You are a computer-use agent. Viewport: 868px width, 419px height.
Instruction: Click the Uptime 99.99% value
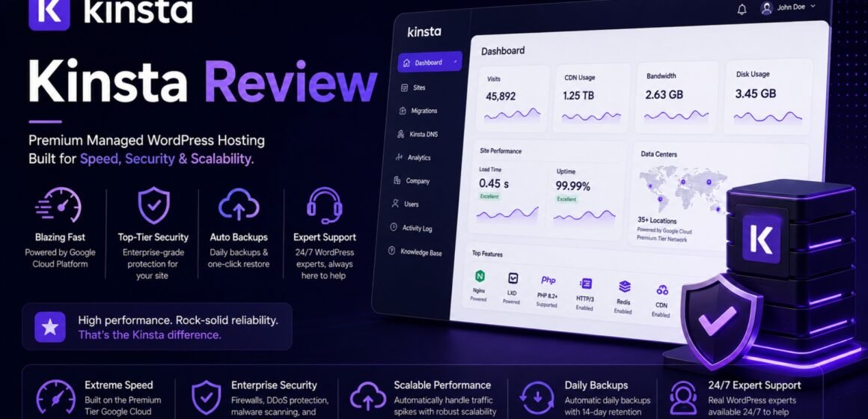(x=573, y=186)
